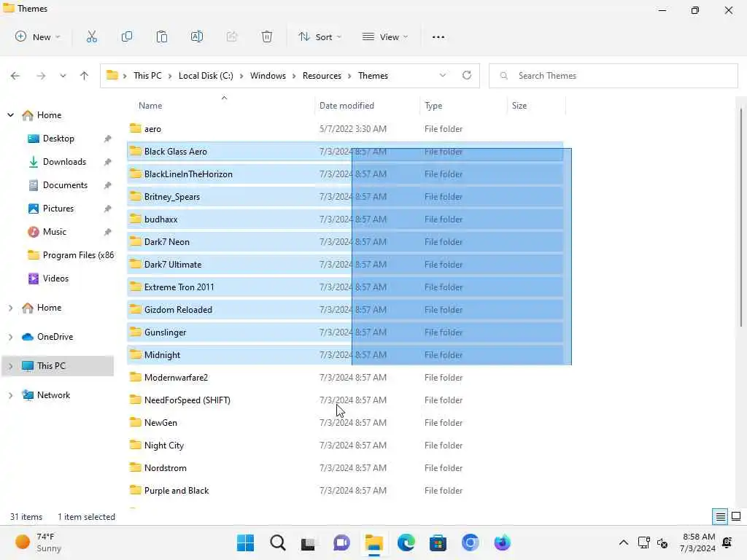Image resolution: width=747 pixels, height=560 pixels.
Task: Expand the OneDrive tree node
Action: (x=10, y=337)
